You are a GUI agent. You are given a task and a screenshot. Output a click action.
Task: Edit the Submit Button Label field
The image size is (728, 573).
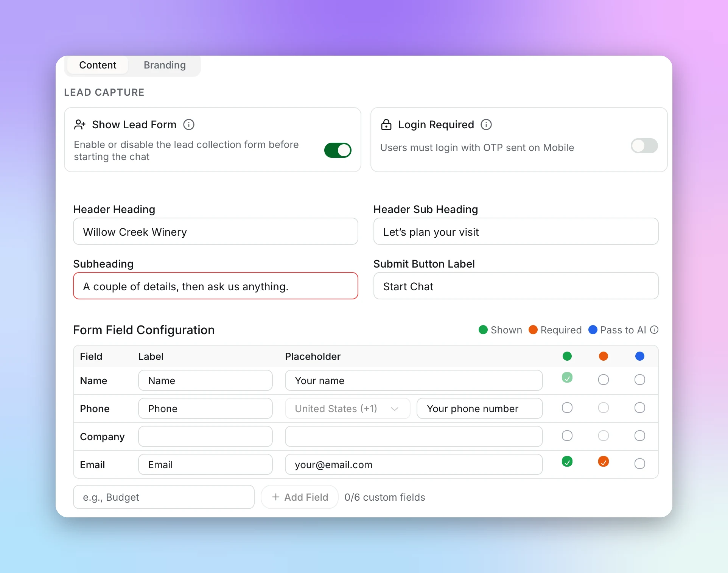(516, 286)
